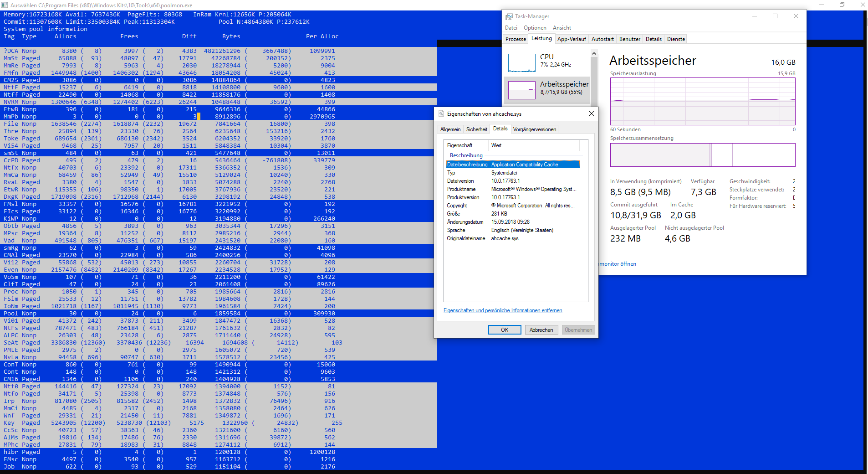
Task: Open the Datei menu in Task-Manager
Action: [x=511, y=28]
